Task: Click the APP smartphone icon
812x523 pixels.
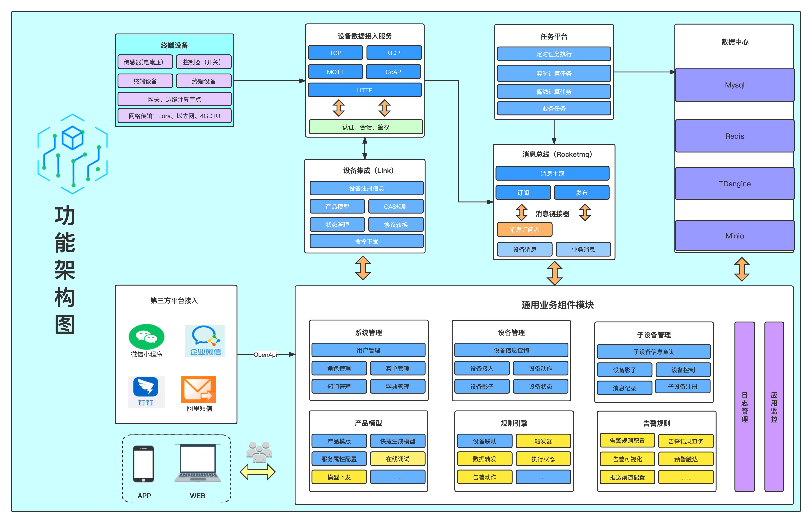Action: (x=144, y=464)
